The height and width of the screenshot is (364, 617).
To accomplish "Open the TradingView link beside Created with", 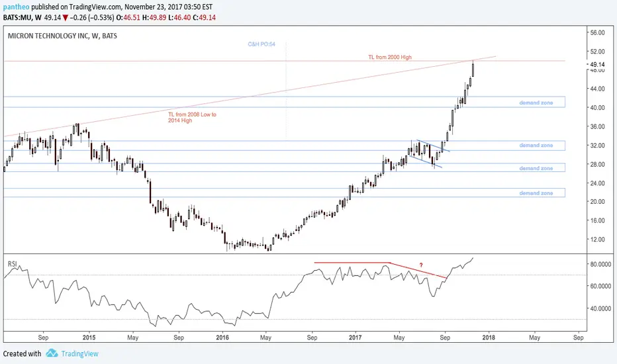I will click(79, 353).
